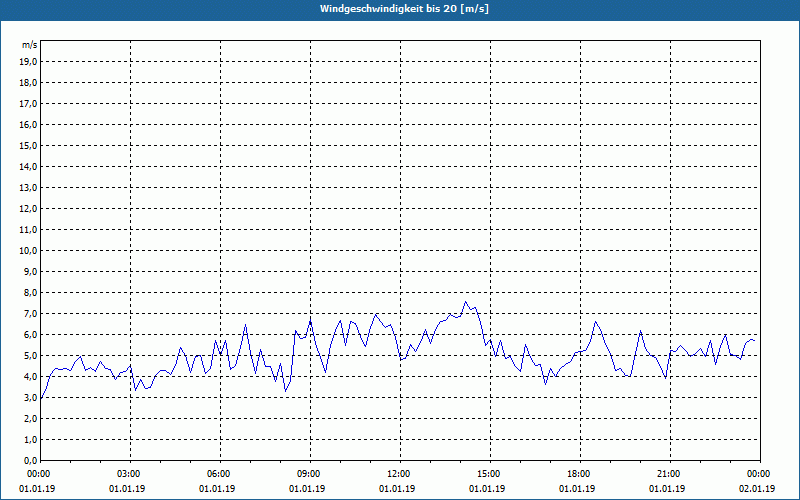The width and height of the screenshot is (800, 500).
Task: Select the 01.01.19 date under 09:00
Action: (x=307, y=489)
